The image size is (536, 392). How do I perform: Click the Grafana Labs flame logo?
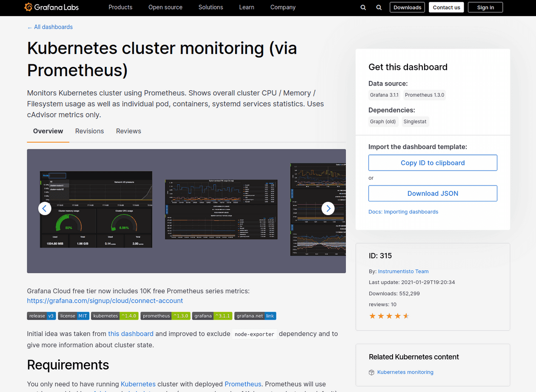click(29, 7)
